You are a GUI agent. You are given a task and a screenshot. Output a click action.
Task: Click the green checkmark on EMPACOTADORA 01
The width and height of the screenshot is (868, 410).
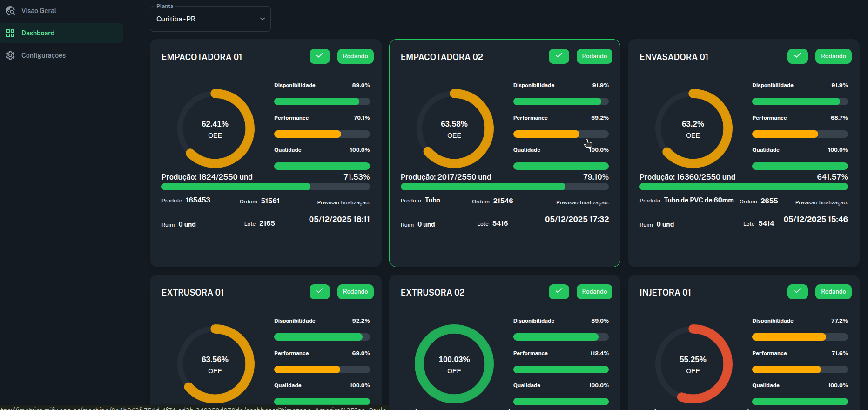319,56
